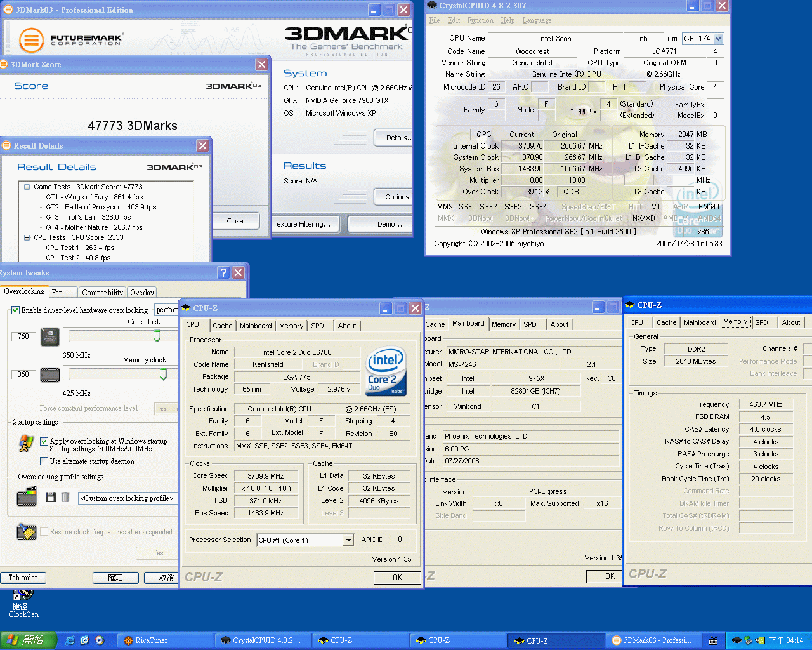Click Texture Filtering button
The height and width of the screenshot is (650, 812).
click(x=306, y=224)
